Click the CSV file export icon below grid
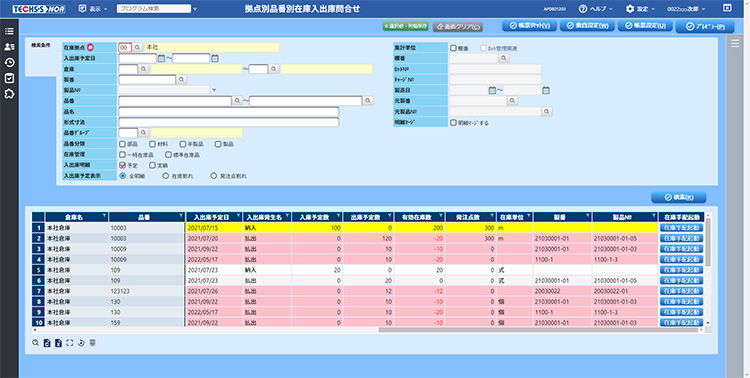750x378 pixels. (x=47, y=343)
